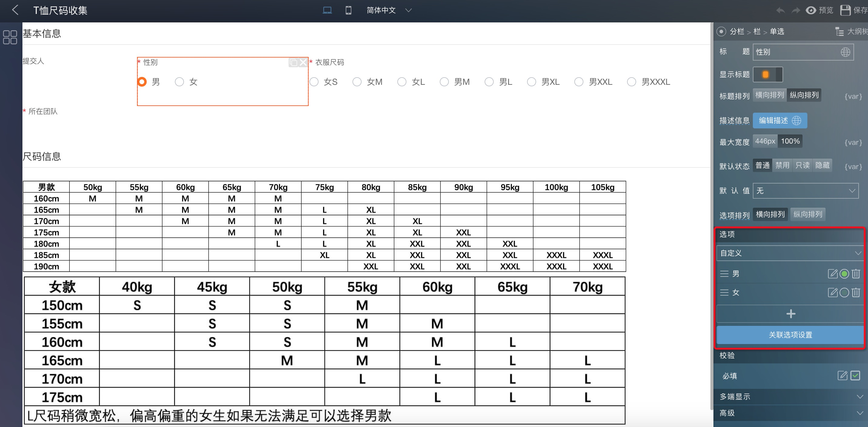
Task: Switch to mobile device view icon
Action: point(349,10)
